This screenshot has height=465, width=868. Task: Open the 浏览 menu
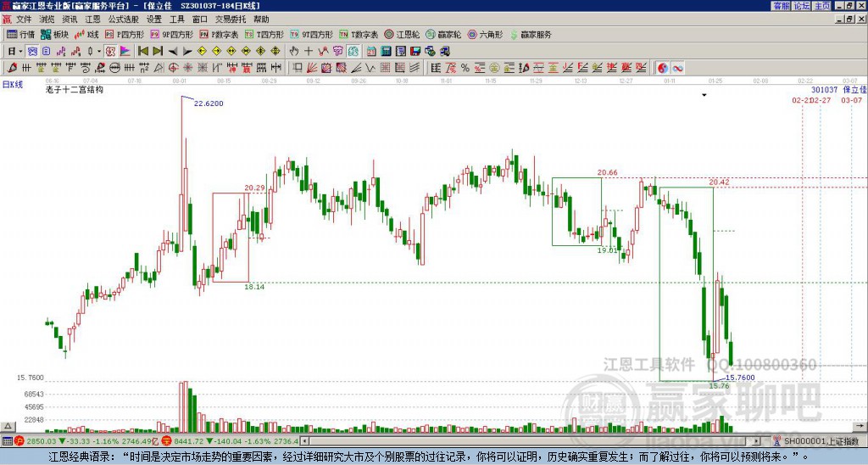click(47, 20)
